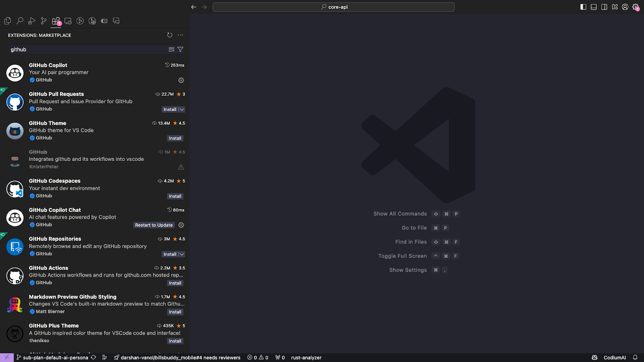Open CodiumAI status bar item
Screen dimensions: 644x362
[x=615, y=358]
